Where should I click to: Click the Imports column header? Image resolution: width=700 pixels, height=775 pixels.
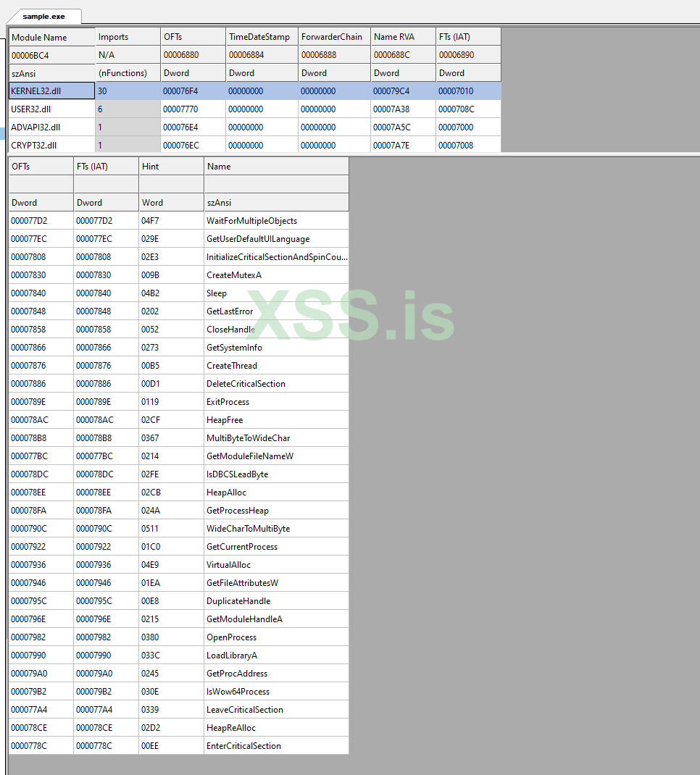coord(128,37)
